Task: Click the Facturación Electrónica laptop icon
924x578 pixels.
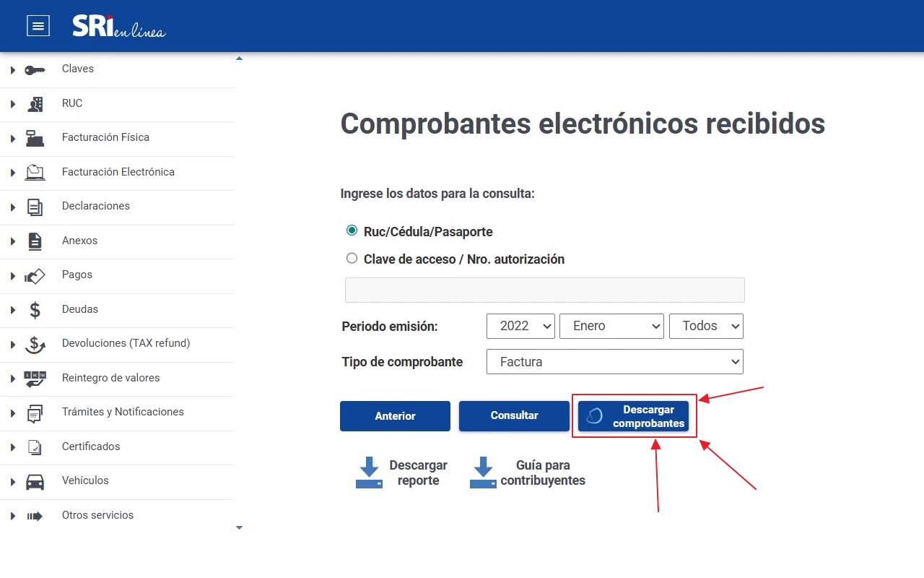Action: coord(35,173)
